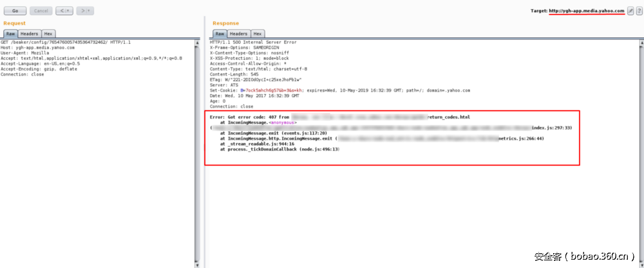Click the Cancel button

(x=41, y=11)
